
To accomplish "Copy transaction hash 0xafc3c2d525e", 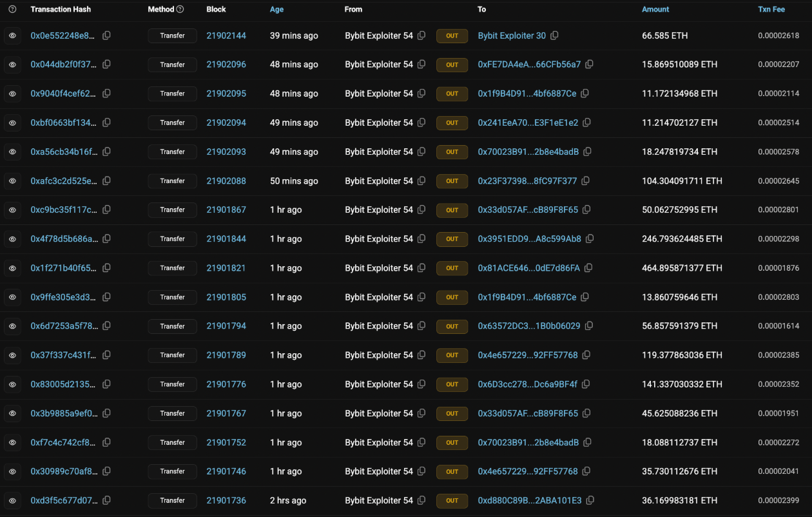I will point(106,180).
